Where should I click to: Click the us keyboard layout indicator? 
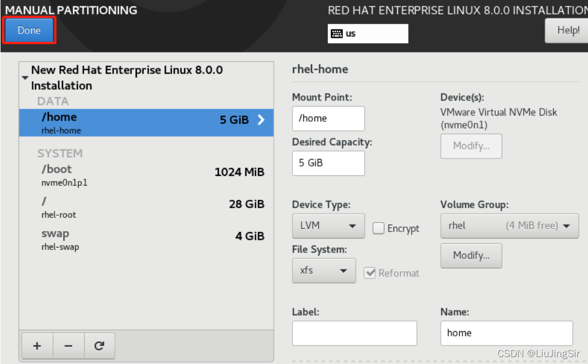(x=368, y=33)
